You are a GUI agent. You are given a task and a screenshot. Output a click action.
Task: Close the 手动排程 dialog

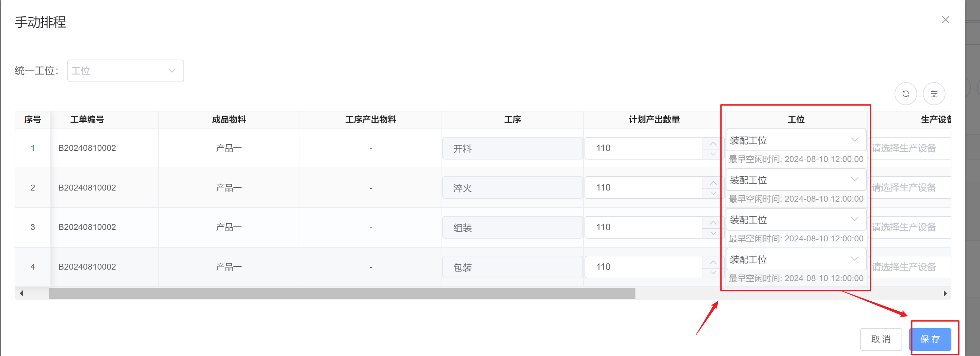coord(945,20)
